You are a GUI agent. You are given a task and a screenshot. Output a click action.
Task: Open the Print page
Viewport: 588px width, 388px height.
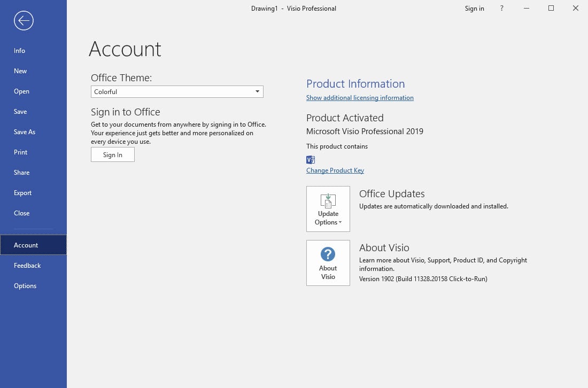point(33,152)
